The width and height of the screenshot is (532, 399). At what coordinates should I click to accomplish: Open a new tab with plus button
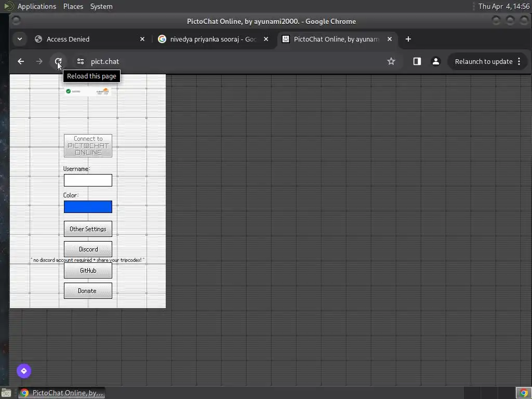408,39
